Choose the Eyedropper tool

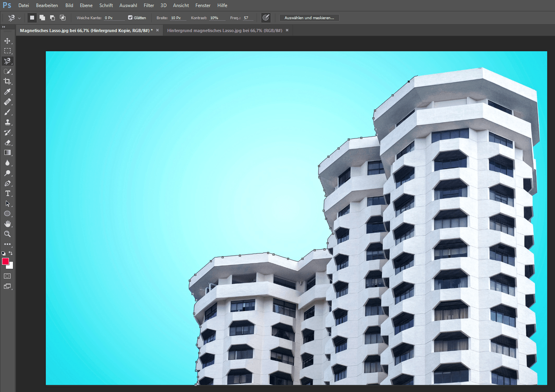[x=7, y=92]
